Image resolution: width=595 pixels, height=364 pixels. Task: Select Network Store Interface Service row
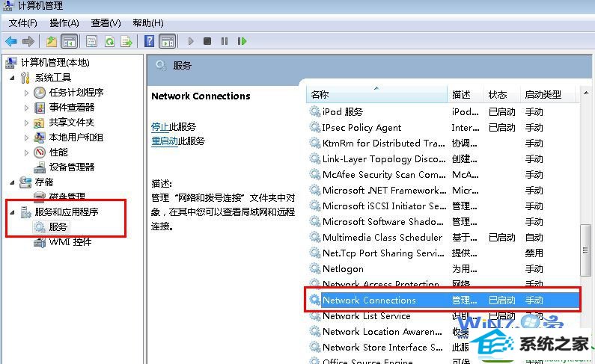pyautogui.click(x=443, y=348)
